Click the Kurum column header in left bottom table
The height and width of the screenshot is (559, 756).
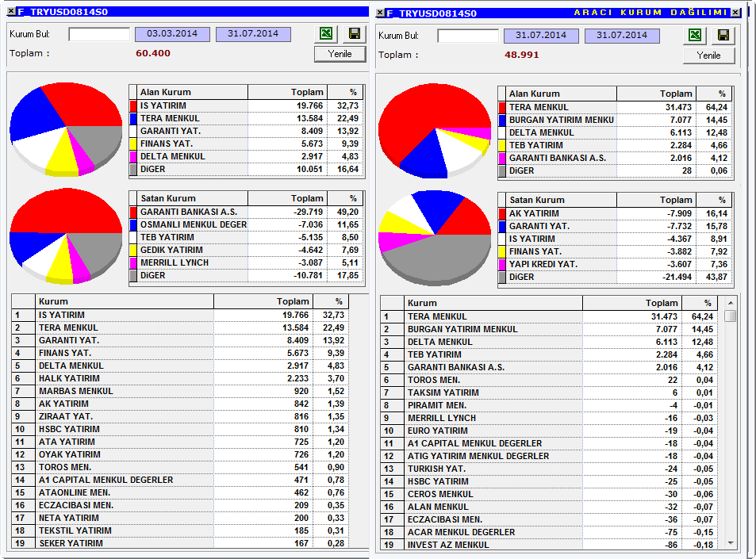point(125,301)
